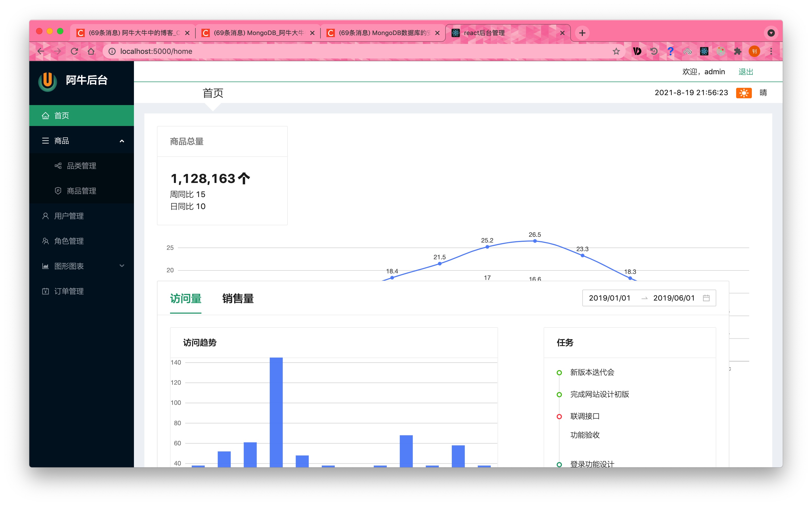The height and width of the screenshot is (506, 812).
Task: Open the calendar icon in date range picker
Action: click(x=707, y=298)
